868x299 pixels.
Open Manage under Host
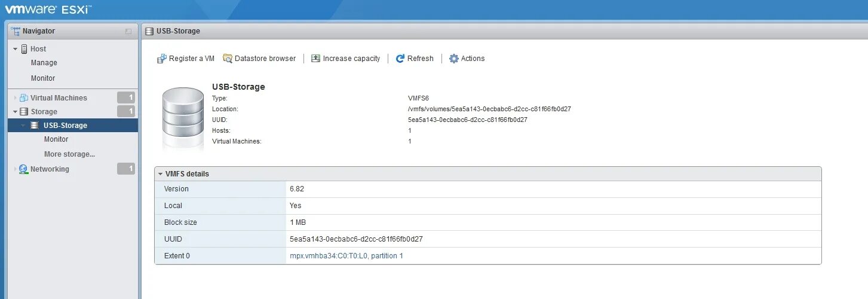(44, 63)
